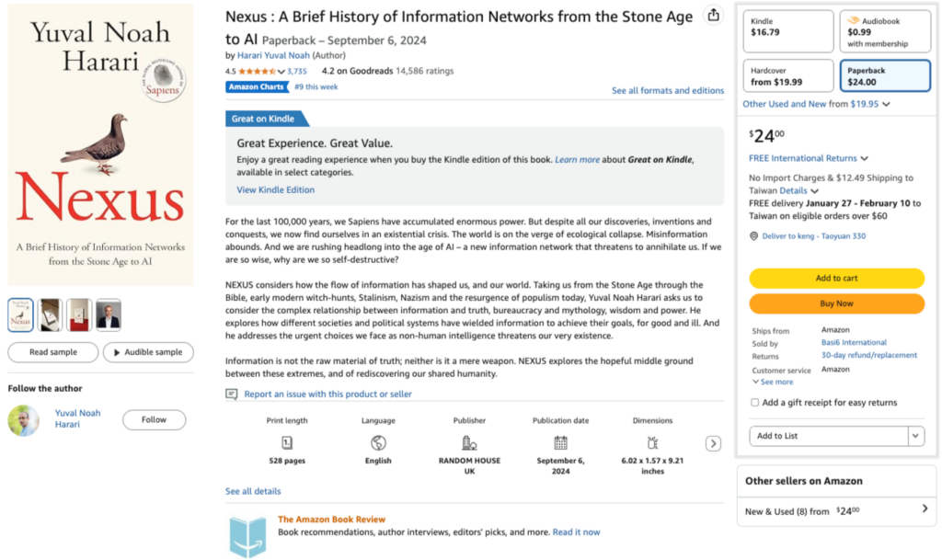Select the Paperback $24.00 format
Screen dimensions: 942x560
(x=885, y=75)
